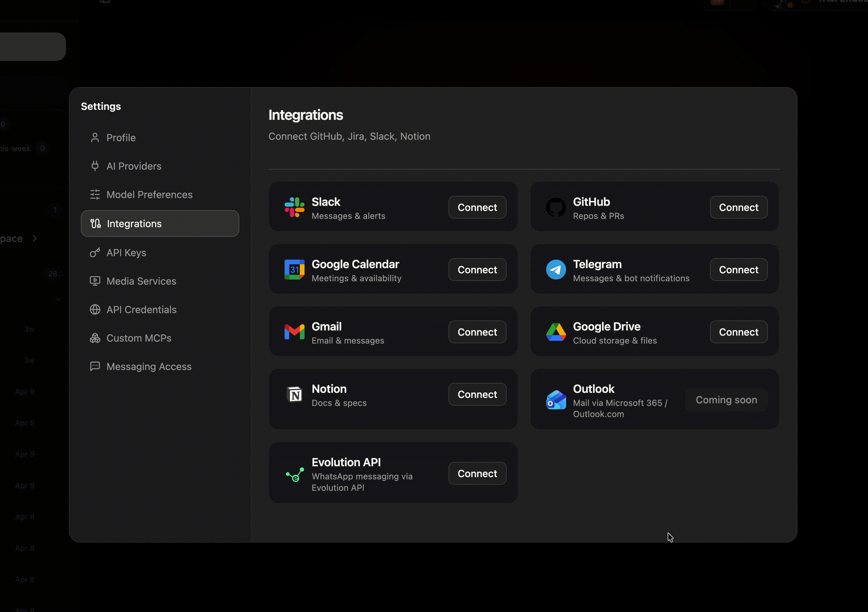Open the API Keys settings section
868x612 pixels.
pyautogui.click(x=160, y=253)
